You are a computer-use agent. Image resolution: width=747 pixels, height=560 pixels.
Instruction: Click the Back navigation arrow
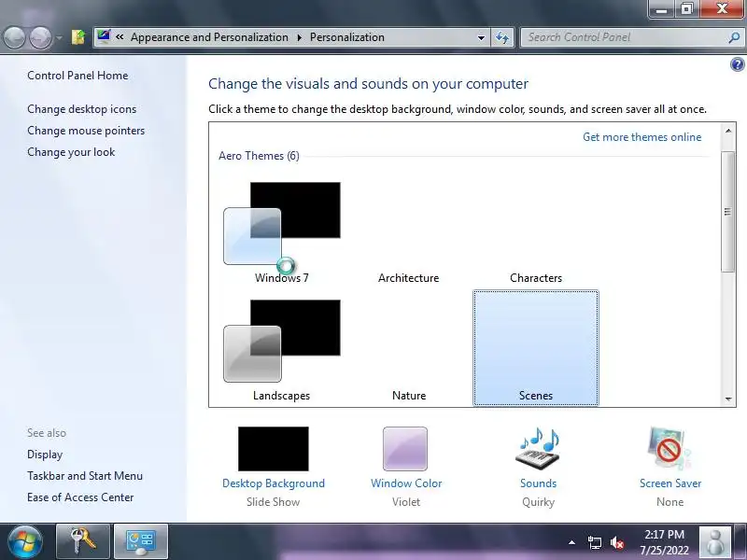(14, 37)
